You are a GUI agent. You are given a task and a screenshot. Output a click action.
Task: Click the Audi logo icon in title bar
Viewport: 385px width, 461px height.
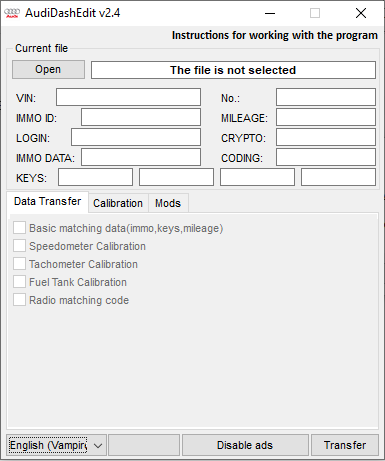12,13
